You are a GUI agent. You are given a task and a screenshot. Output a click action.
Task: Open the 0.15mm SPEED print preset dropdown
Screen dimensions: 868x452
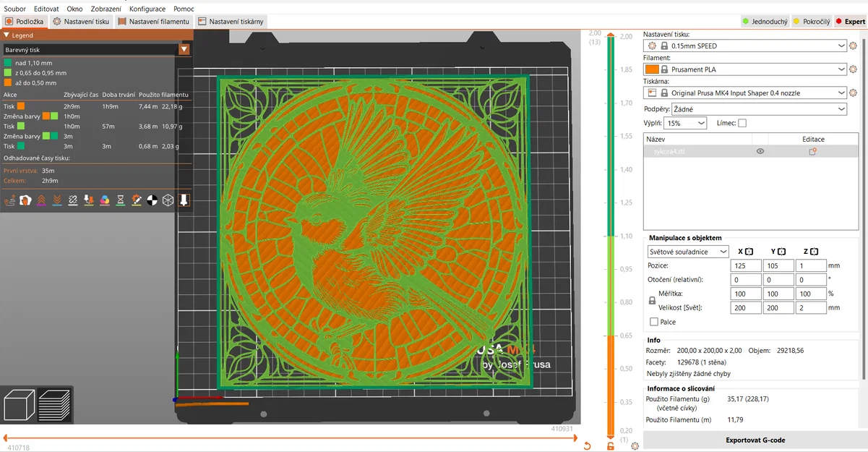[x=745, y=46]
